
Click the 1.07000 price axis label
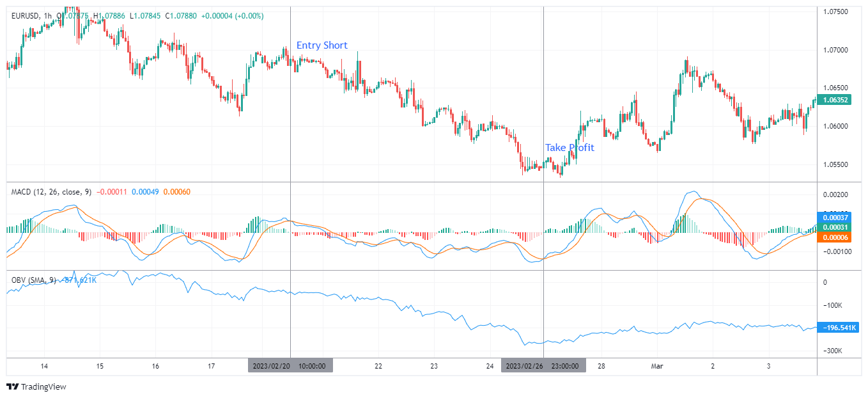[835, 50]
